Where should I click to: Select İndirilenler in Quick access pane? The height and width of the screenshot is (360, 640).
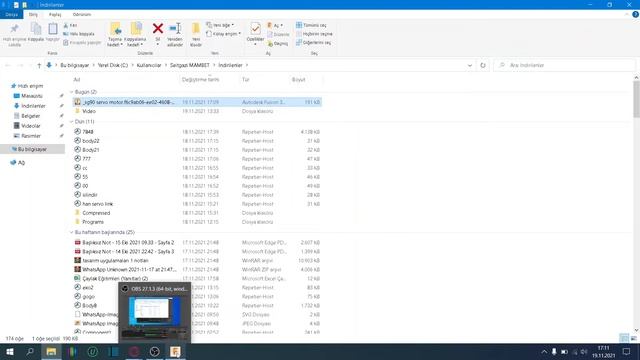(33, 106)
